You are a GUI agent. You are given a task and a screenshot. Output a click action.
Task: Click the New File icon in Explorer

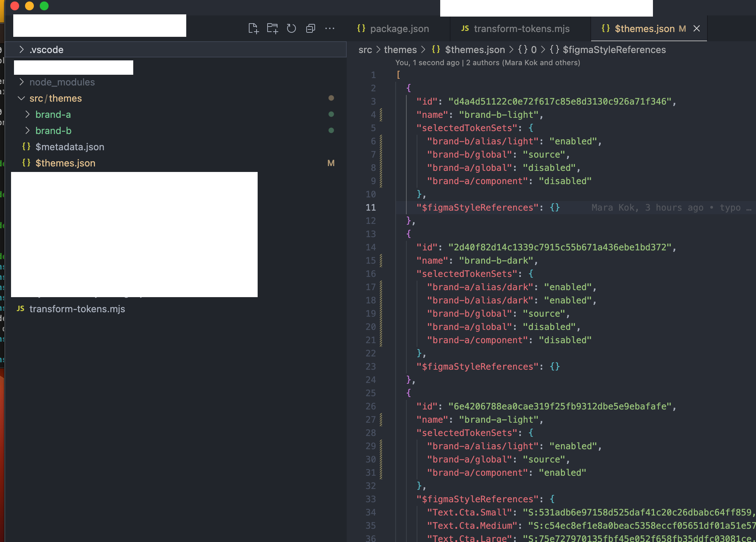pyautogui.click(x=254, y=28)
